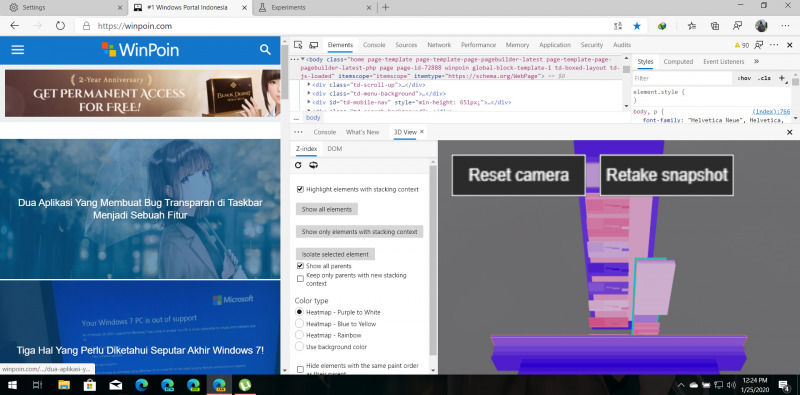The height and width of the screenshot is (395, 800).
Task: Close the 3D View drawer tab
Action: 422,132
